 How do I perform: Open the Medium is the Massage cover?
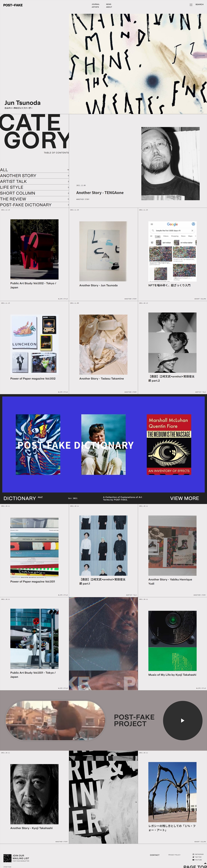(169, 444)
